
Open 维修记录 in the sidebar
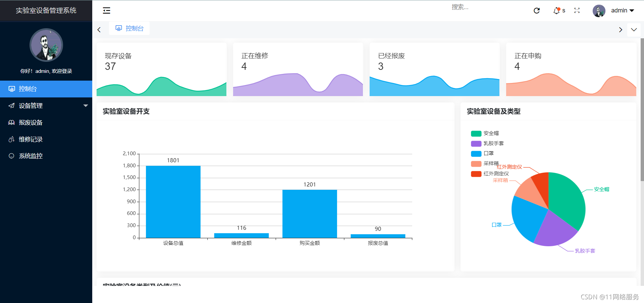pos(46,139)
